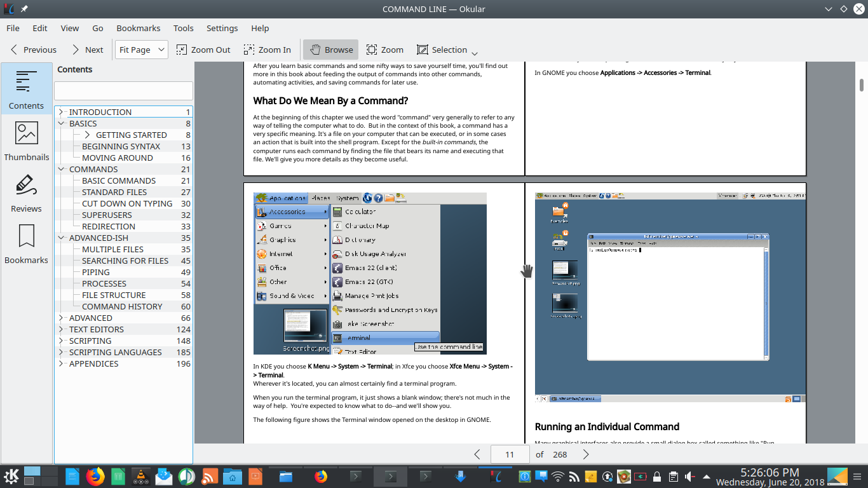
Task: Go to the Next page in toolbar
Action: tap(87, 50)
